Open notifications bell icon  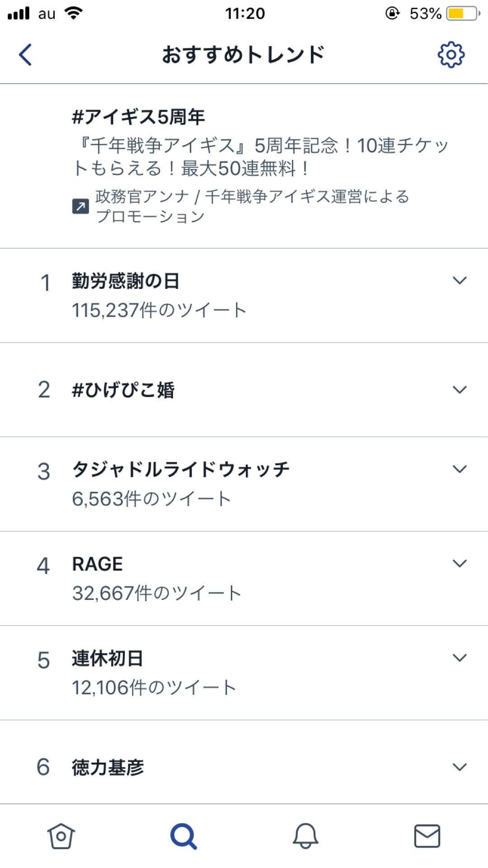(305, 836)
